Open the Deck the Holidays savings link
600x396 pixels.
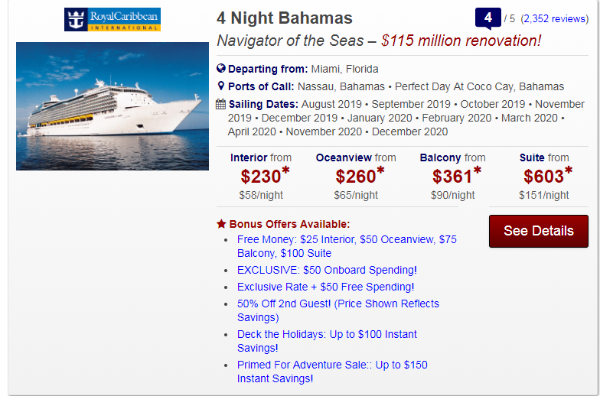(x=327, y=341)
